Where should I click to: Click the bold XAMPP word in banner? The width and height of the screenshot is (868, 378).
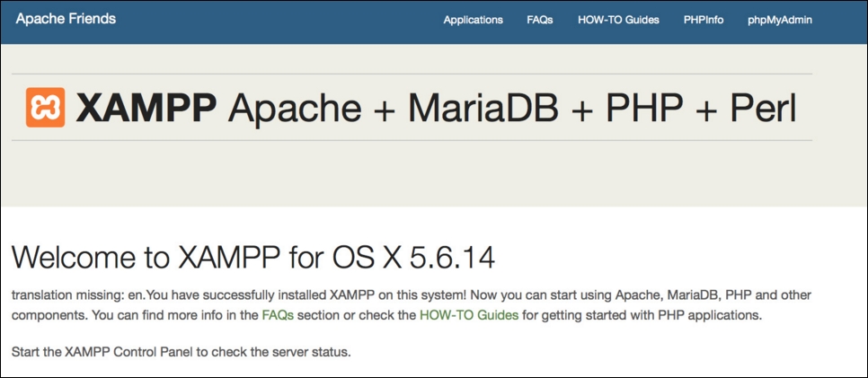pyautogui.click(x=146, y=108)
